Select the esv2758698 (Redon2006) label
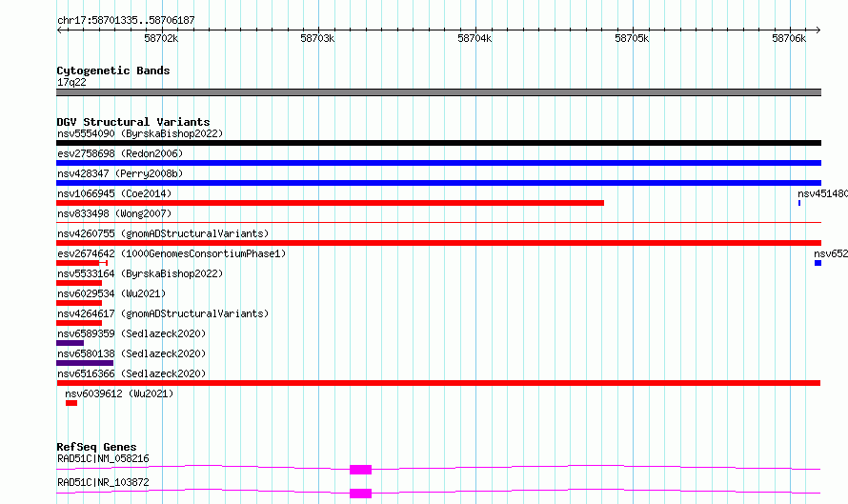The height and width of the screenshot is (504, 848). (x=120, y=153)
